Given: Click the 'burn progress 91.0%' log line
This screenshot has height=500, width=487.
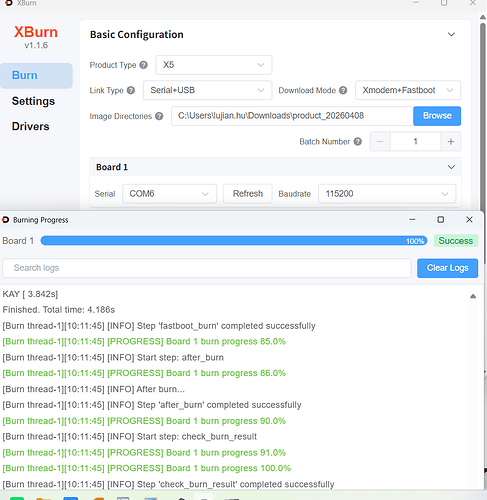Looking at the screenshot, I should [144, 453].
